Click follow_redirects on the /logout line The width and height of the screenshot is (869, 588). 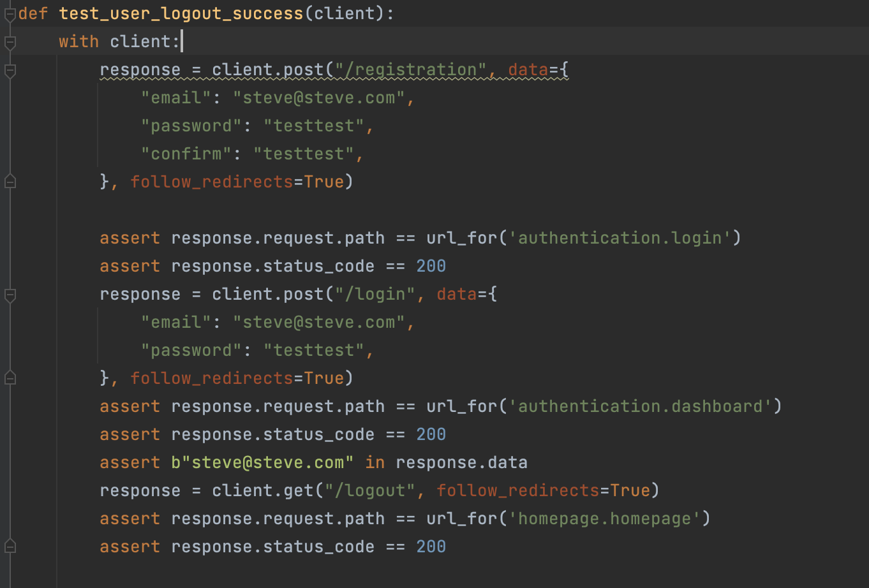tap(518, 491)
